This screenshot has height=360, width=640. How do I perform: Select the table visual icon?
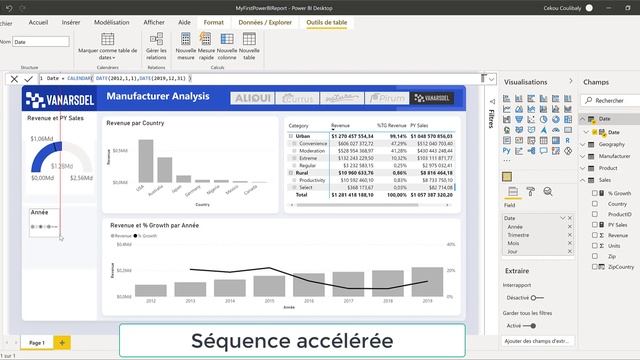point(543,140)
